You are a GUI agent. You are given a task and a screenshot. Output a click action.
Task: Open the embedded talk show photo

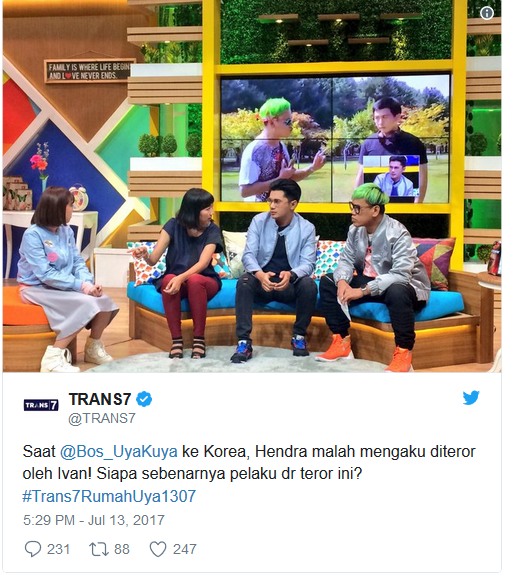pos(252,186)
